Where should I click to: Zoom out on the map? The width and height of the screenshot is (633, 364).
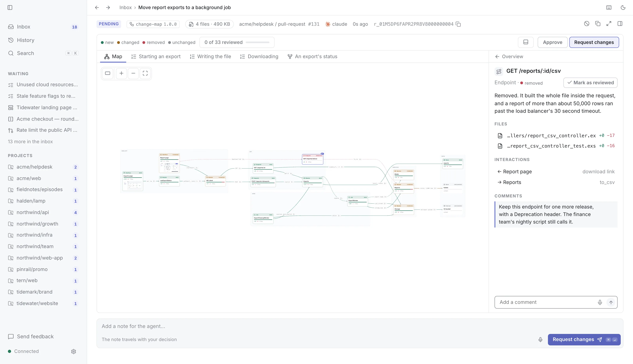click(x=133, y=73)
